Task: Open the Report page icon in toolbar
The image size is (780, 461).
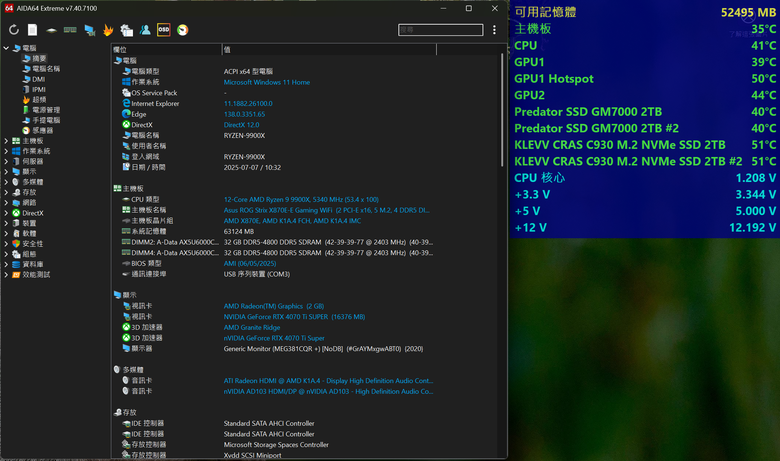Action: pos(32,30)
